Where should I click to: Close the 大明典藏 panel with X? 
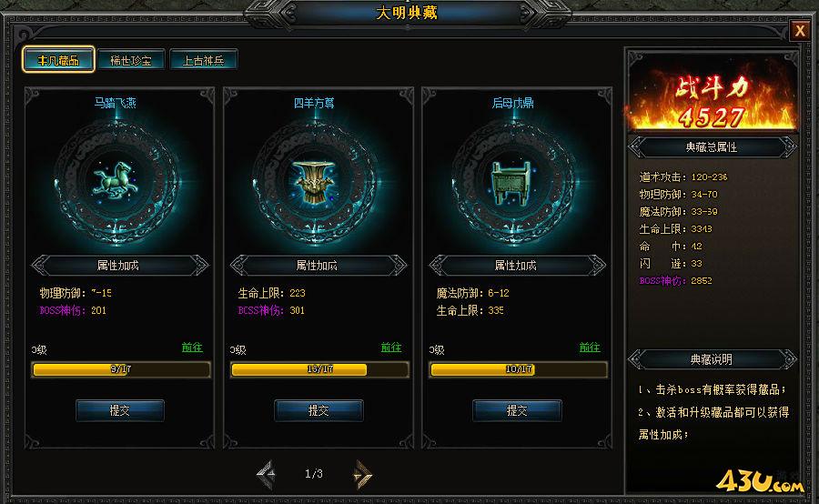800,31
